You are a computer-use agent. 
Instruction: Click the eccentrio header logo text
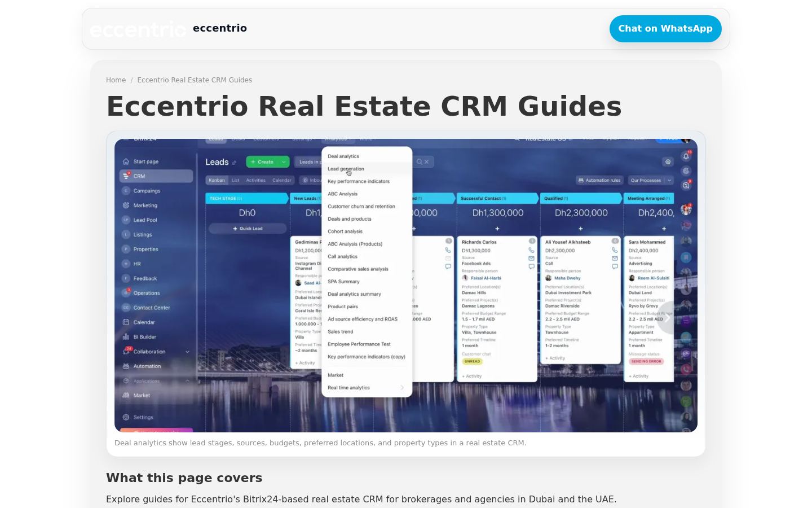pos(220,28)
